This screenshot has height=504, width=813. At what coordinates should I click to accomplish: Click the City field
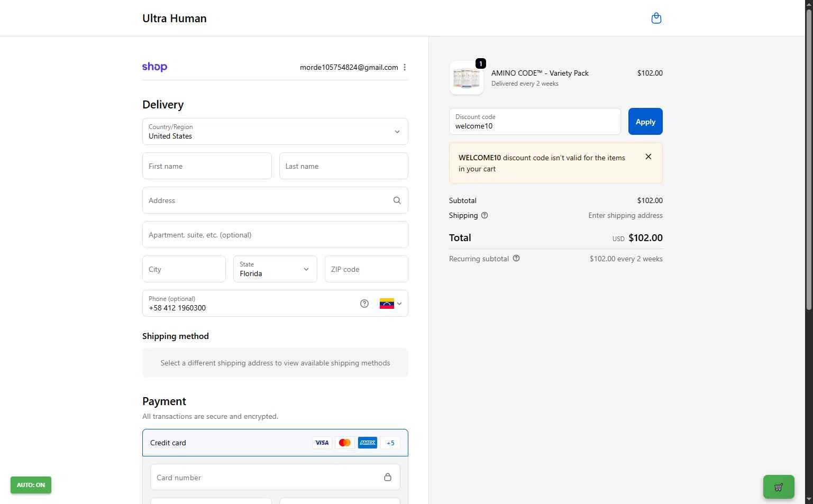[184, 269]
